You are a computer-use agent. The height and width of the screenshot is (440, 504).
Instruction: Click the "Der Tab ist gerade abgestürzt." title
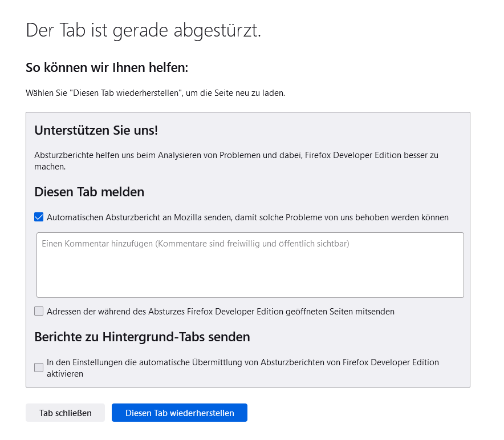144,31
